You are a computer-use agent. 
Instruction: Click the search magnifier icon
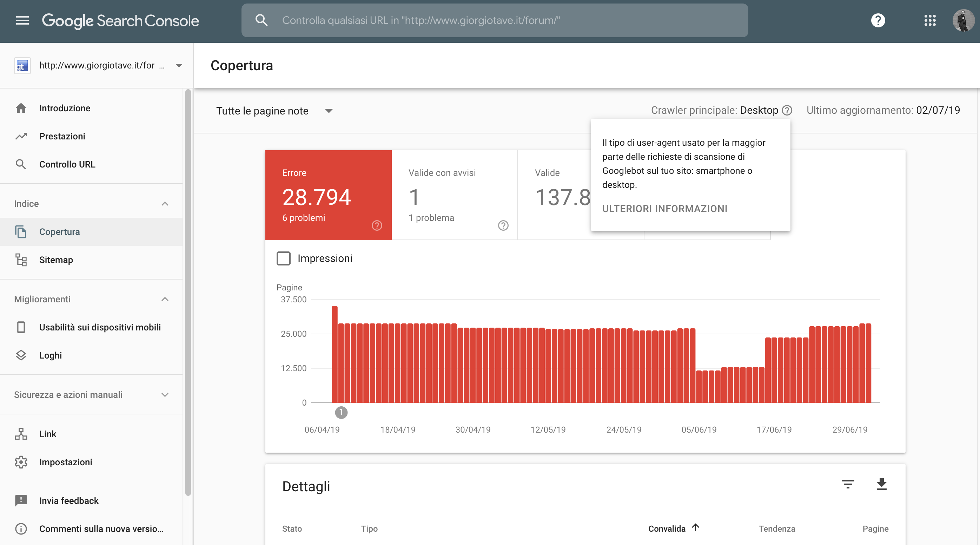click(261, 20)
